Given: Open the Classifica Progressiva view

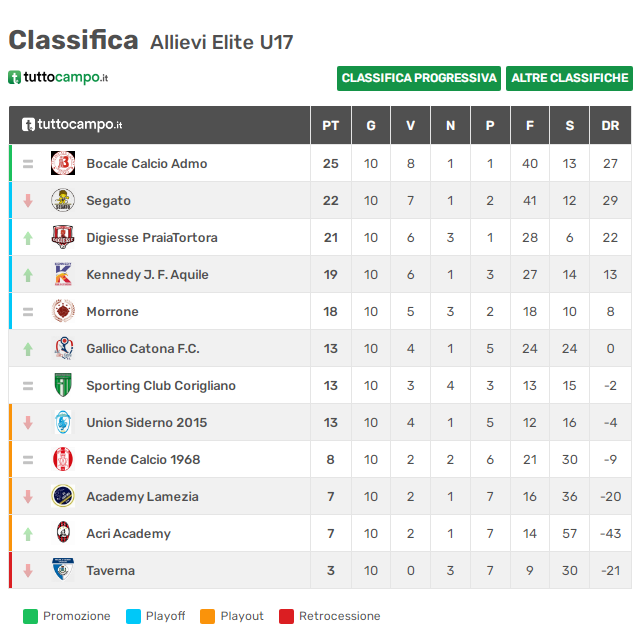Looking at the screenshot, I should point(419,78).
